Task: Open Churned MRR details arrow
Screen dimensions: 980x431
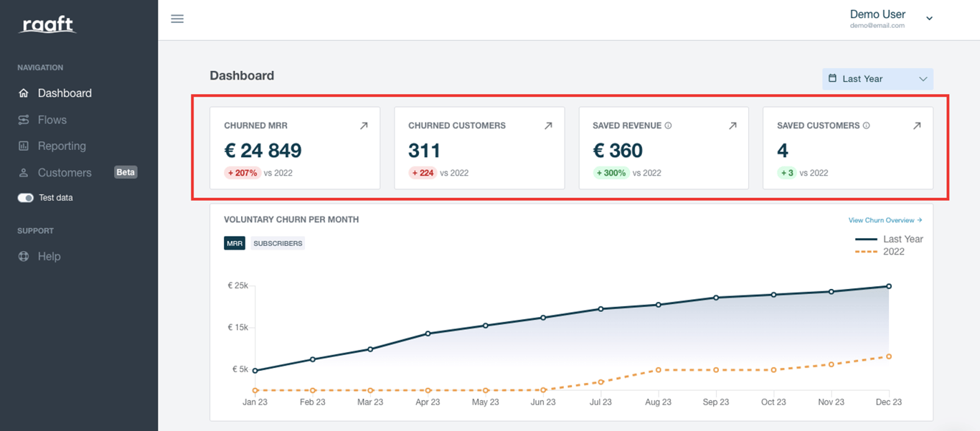Action: point(364,125)
